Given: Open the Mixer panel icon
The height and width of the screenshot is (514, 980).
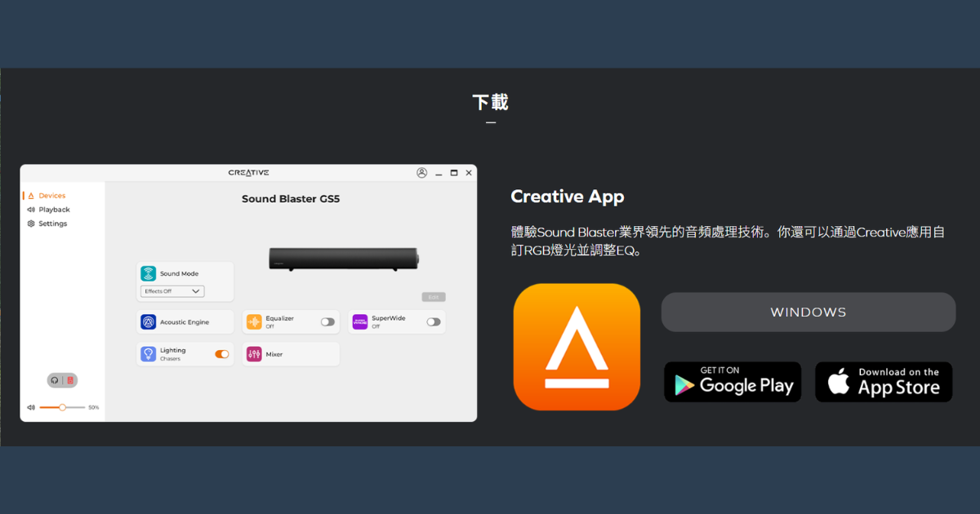Looking at the screenshot, I should pos(253,354).
